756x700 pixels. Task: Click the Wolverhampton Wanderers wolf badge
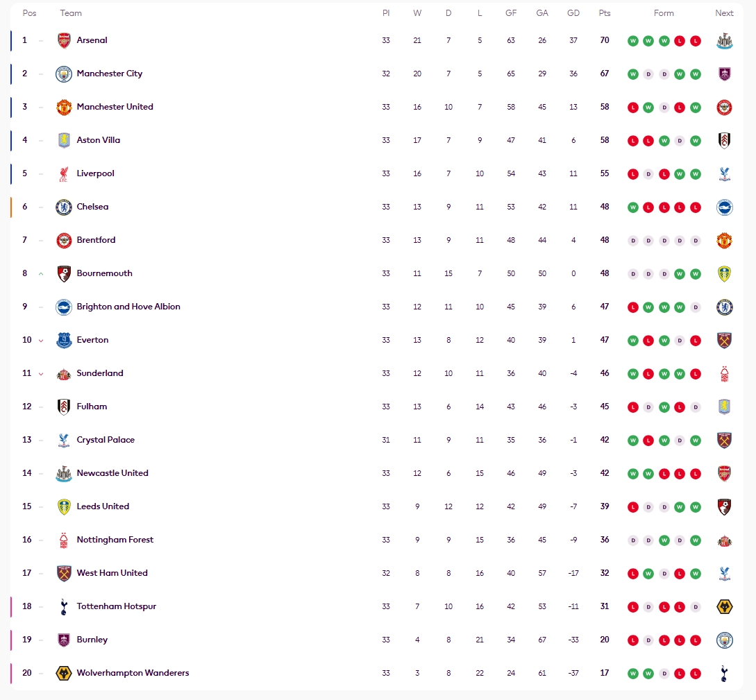coord(64,673)
